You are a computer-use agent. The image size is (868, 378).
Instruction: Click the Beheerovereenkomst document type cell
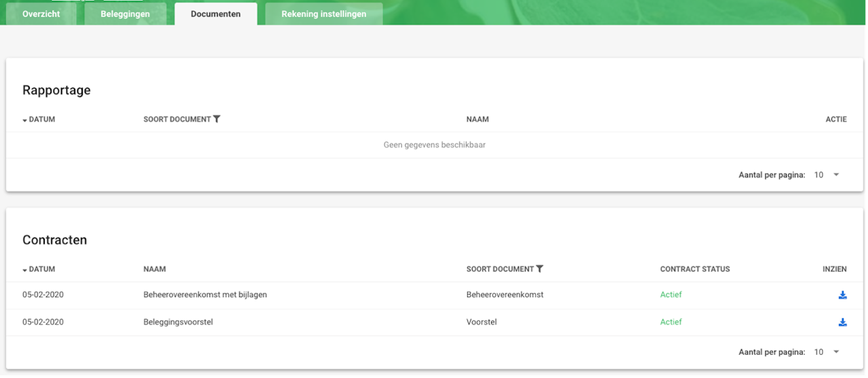(505, 295)
